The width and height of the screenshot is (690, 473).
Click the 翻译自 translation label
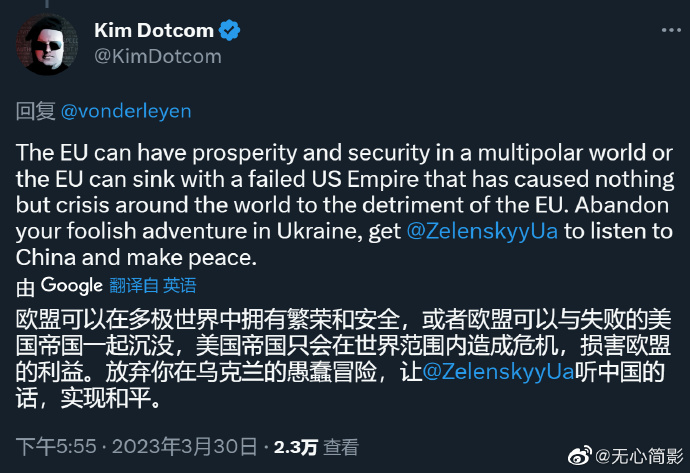133,286
